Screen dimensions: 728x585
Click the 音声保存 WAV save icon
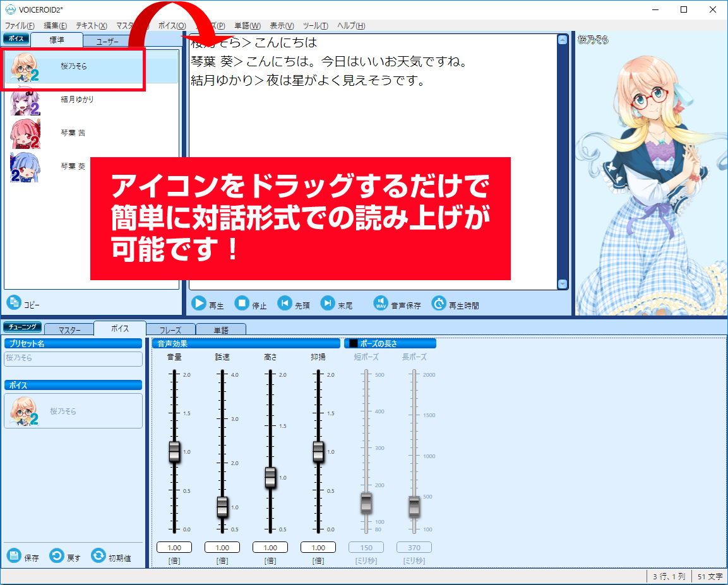click(381, 304)
